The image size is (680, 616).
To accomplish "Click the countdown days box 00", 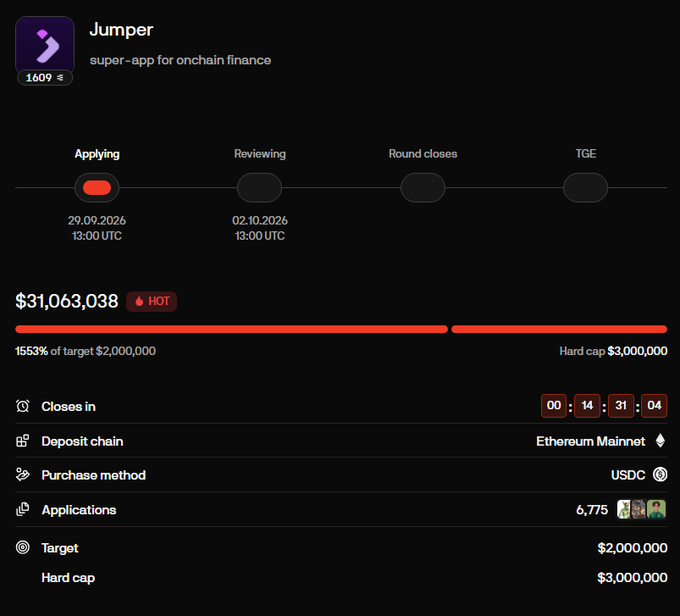I will 553,406.
